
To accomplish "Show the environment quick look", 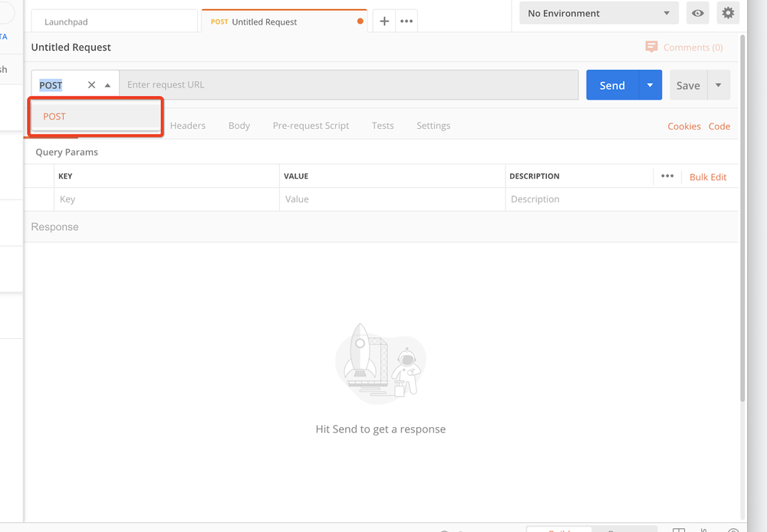I will click(697, 13).
